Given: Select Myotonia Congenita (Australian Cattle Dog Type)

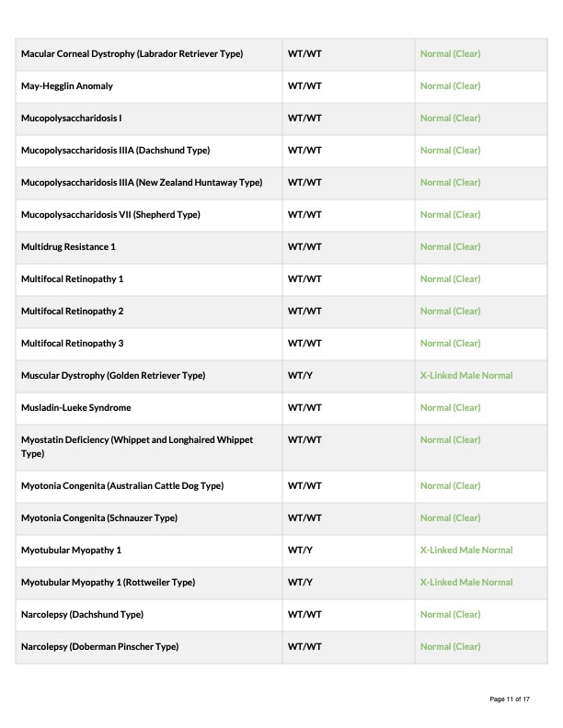Looking at the screenshot, I should point(122,486).
